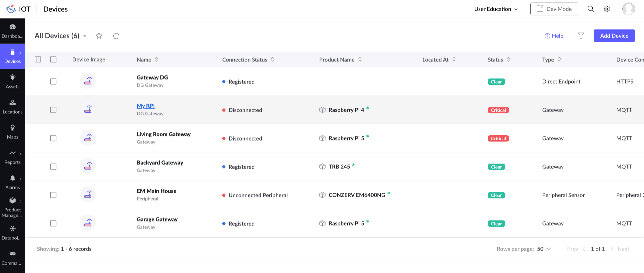Open the User Education dropdown
The height and width of the screenshot is (273, 644).
click(496, 9)
